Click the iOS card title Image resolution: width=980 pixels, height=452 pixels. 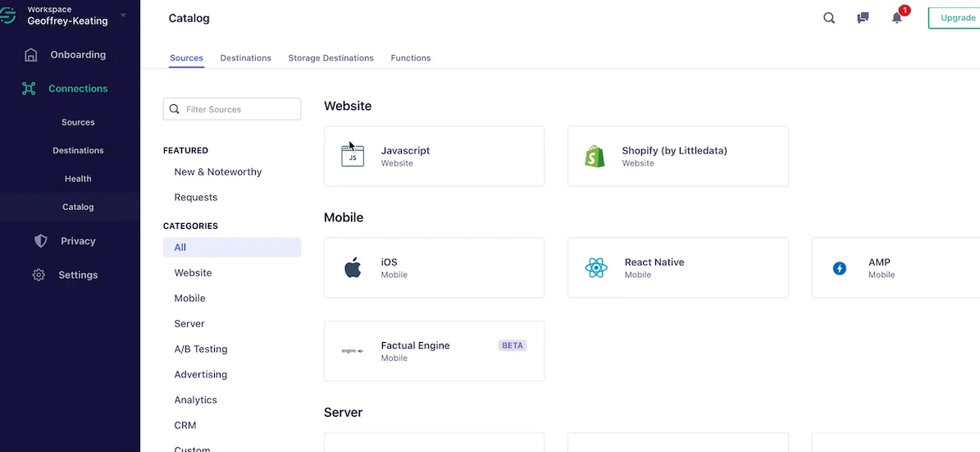click(389, 263)
